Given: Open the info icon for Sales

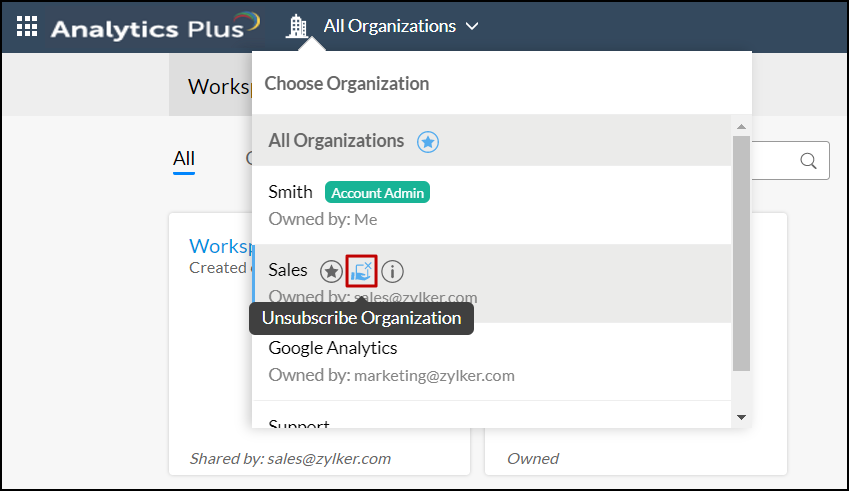Looking at the screenshot, I should click(x=393, y=271).
